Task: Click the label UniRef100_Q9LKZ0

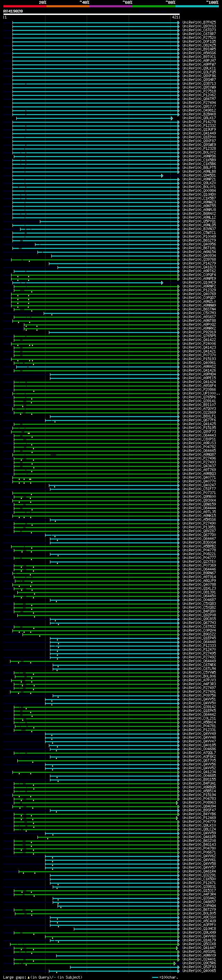Action: tap(199, 183)
